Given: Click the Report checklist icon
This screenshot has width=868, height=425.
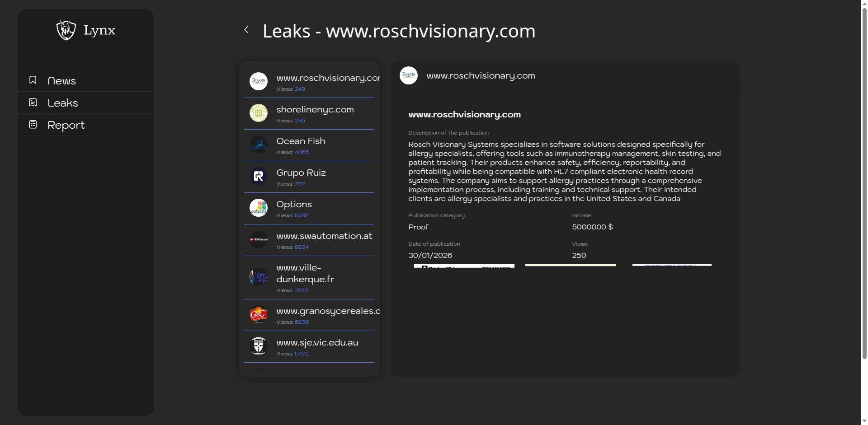Looking at the screenshot, I should click(x=33, y=124).
